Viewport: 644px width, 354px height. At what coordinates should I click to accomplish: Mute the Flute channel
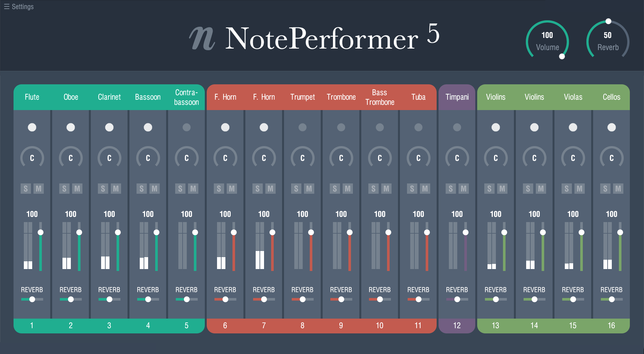tap(39, 189)
